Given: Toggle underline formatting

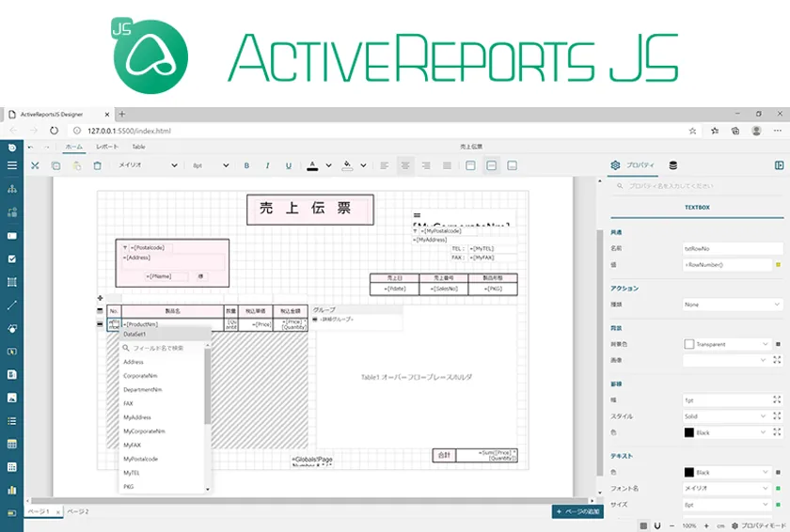Looking at the screenshot, I should pyautogui.click(x=289, y=165).
